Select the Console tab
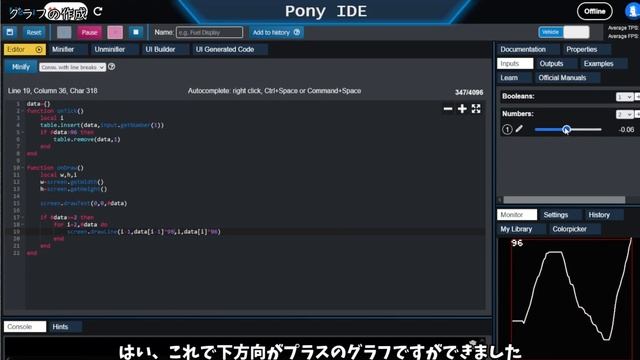The height and width of the screenshot is (360, 640). (25, 327)
